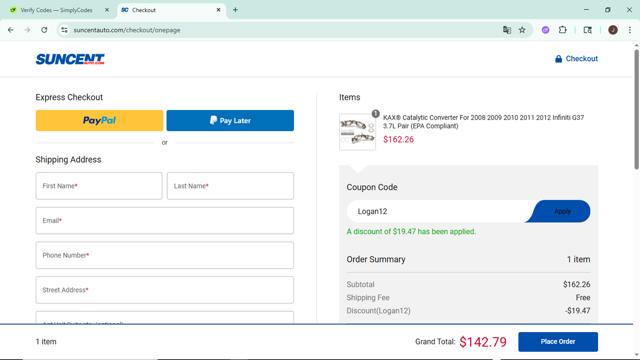Viewport: 640px width, 360px height.
Task: Click into the Phone Number field
Action: click(x=164, y=255)
